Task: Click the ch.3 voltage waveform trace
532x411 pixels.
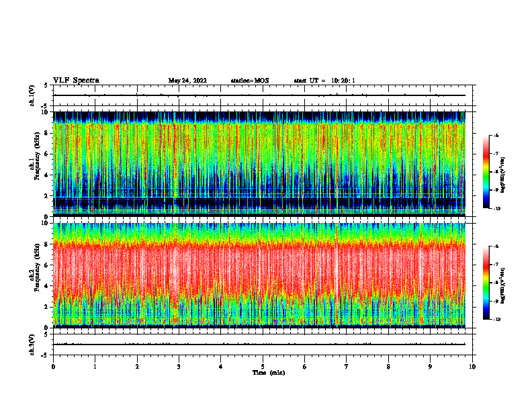Action: click(x=259, y=345)
